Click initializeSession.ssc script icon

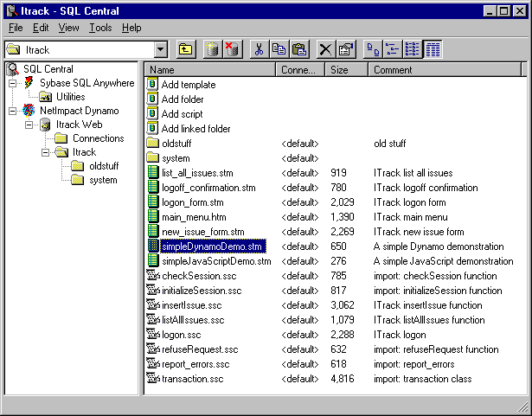(153, 290)
